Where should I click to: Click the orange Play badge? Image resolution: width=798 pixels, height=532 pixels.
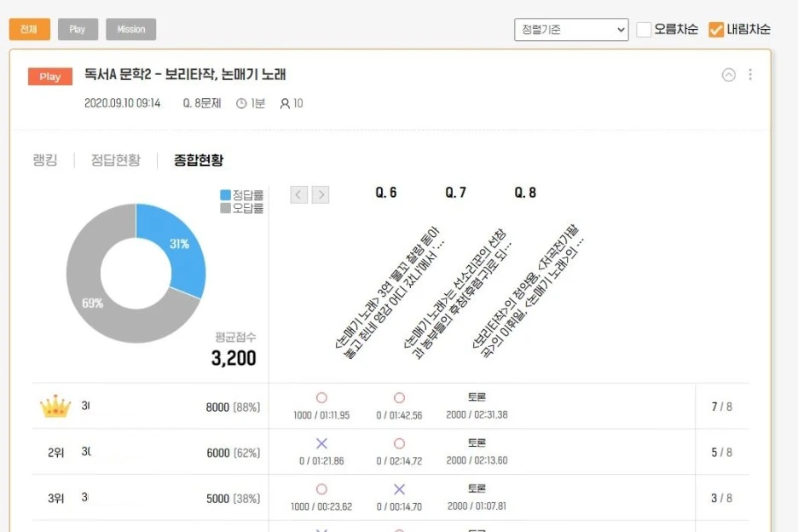[x=49, y=77]
